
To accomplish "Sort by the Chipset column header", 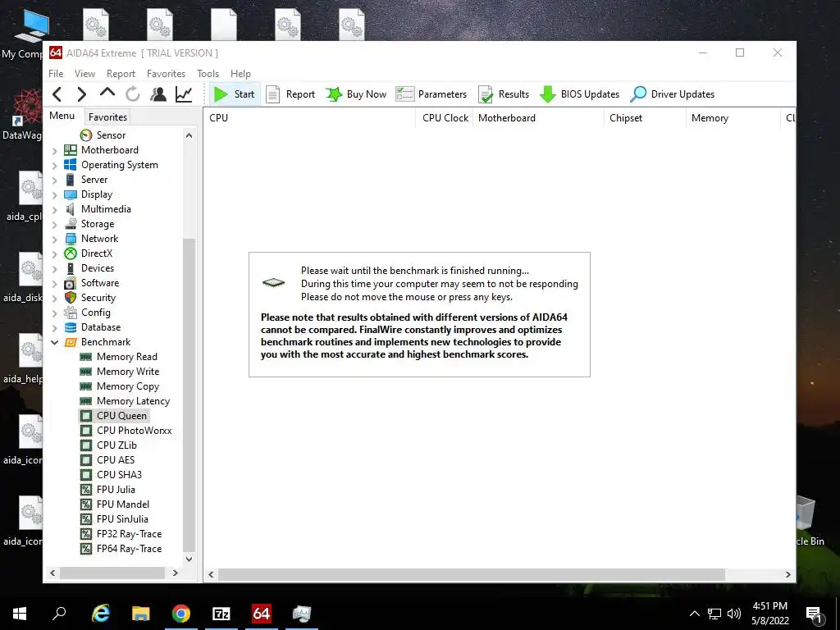I will tap(645, 118).
